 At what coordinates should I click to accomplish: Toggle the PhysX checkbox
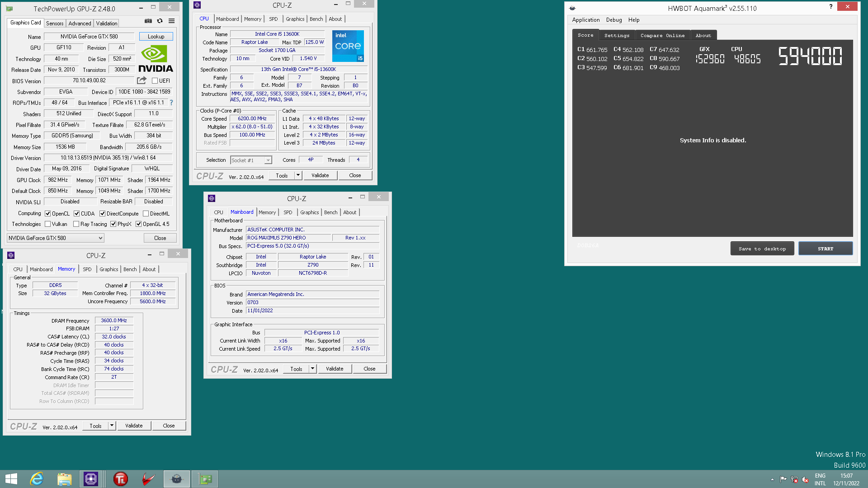[113, 224]
